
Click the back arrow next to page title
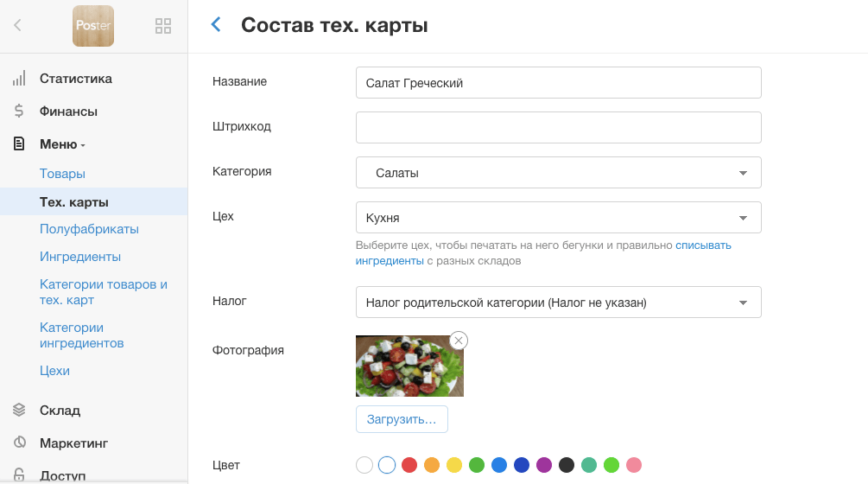click(x=217, y=25)
